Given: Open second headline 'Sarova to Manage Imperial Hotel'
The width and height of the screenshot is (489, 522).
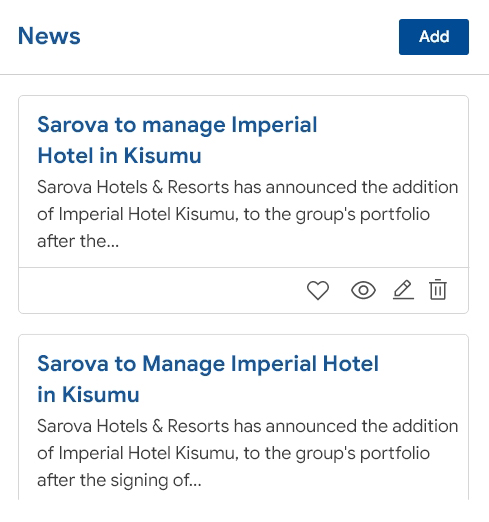Looking at the screenshot, I should click(208, 363).
